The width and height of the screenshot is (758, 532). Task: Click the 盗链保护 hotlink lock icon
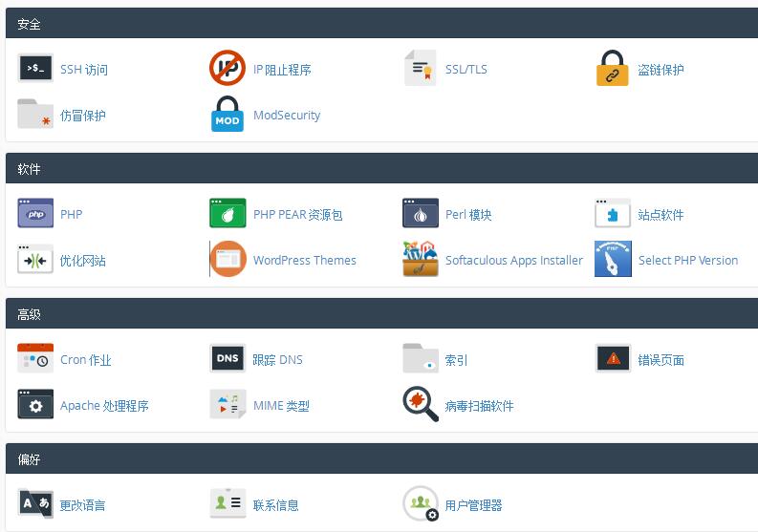pyautogui.click(x=613, y=69)
